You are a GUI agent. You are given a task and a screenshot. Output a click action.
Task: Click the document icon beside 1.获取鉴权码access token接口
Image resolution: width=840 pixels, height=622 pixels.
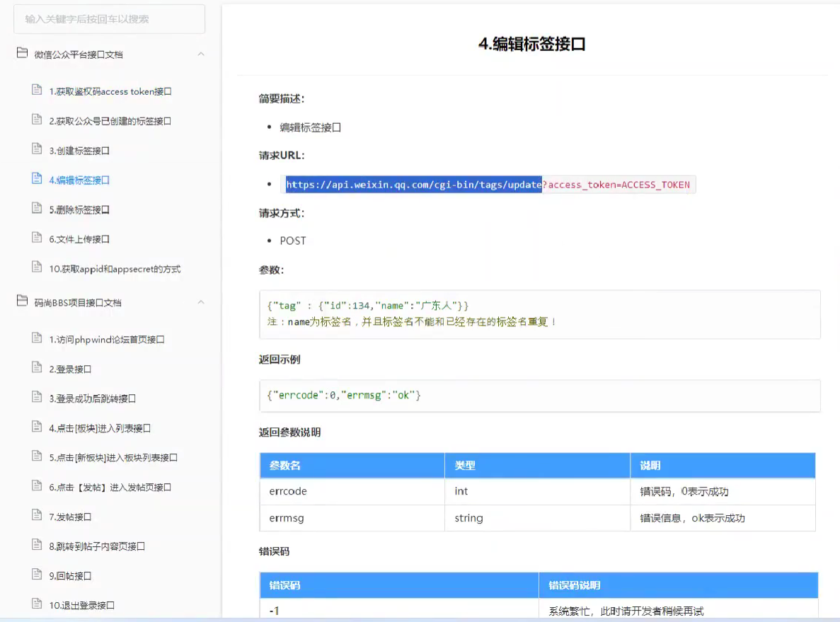click(x=36, y=91)
